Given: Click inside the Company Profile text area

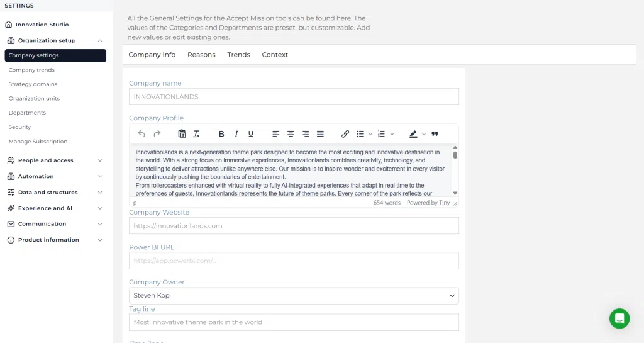Looking at the screenshot, I should click(x=291, y=171).
